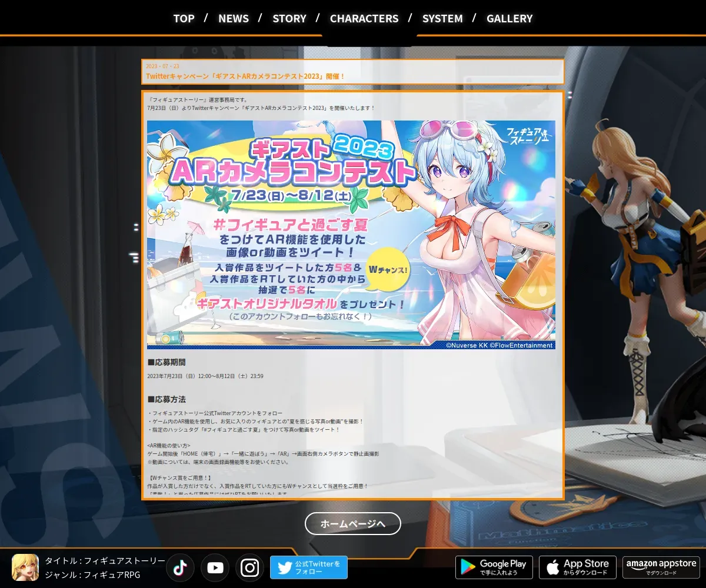Screen dimensions: 706x588
Task: Click the ■応募方法 heading
Action: [166, 399]
